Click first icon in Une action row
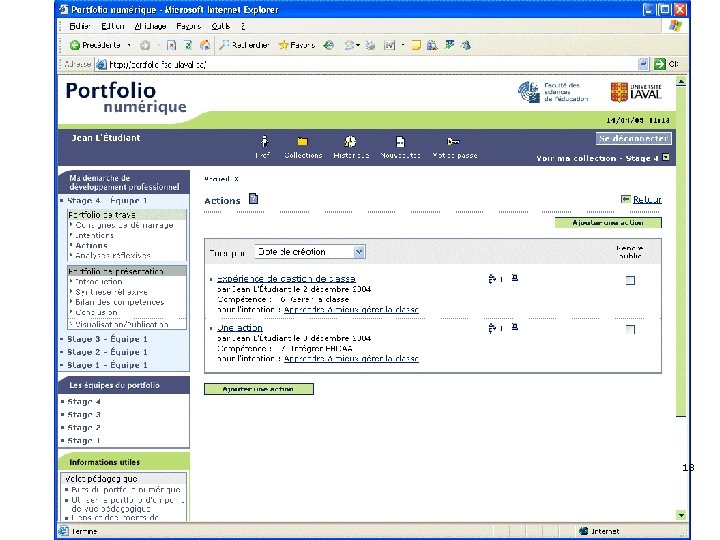The width and height of the screenshot is (720, 540). coord(494,327)
